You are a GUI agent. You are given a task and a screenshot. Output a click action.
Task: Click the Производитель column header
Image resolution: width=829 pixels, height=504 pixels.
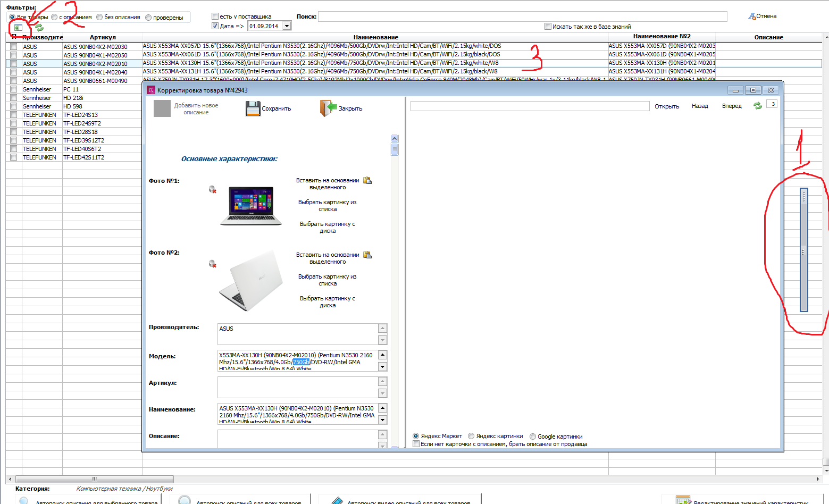point(43,37)
